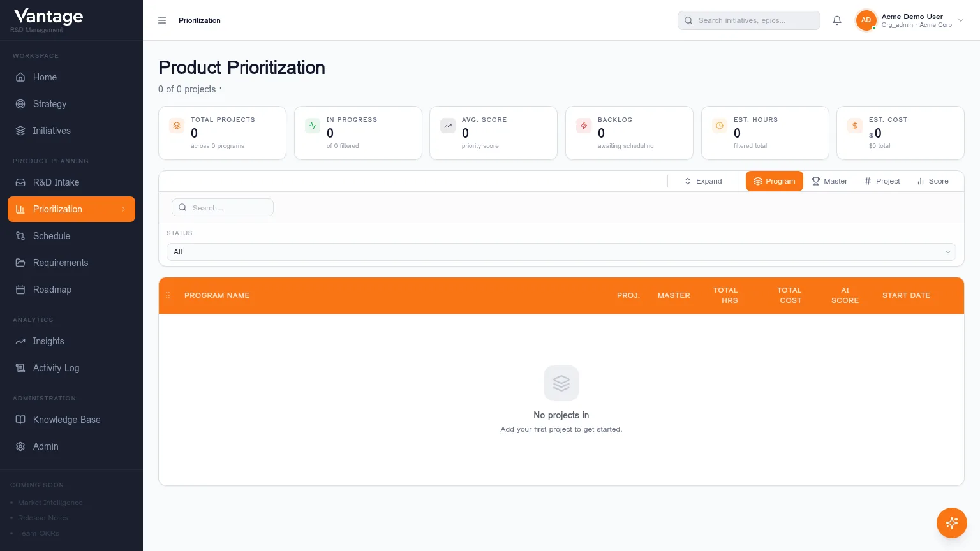
Task: Click the Prioritization breadcrumb
Action: tap(200, 20)
